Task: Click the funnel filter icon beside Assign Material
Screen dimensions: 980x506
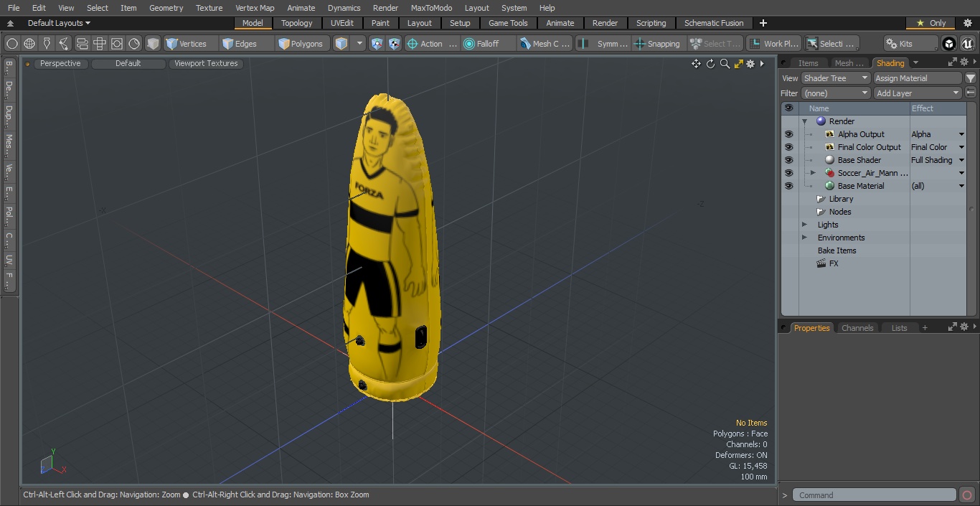Action: click(x=971, y=78)
